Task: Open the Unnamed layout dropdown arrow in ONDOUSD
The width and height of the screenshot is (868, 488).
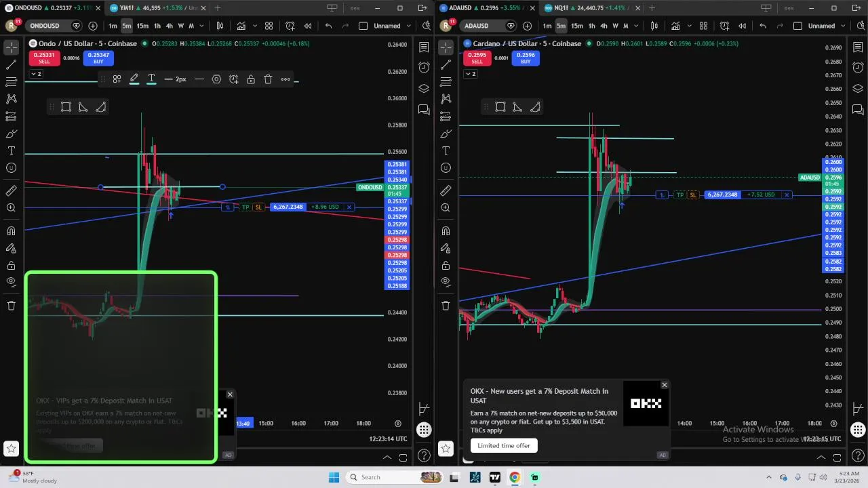Action: 408,26
